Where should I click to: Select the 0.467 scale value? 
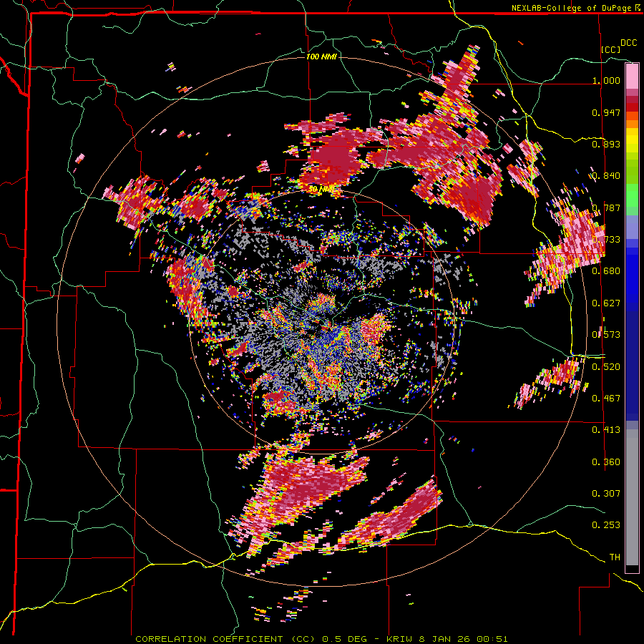[606, 399]
